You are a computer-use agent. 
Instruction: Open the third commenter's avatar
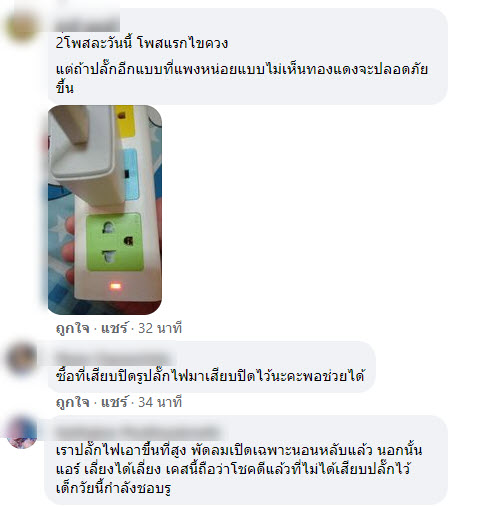click(22, 433)
